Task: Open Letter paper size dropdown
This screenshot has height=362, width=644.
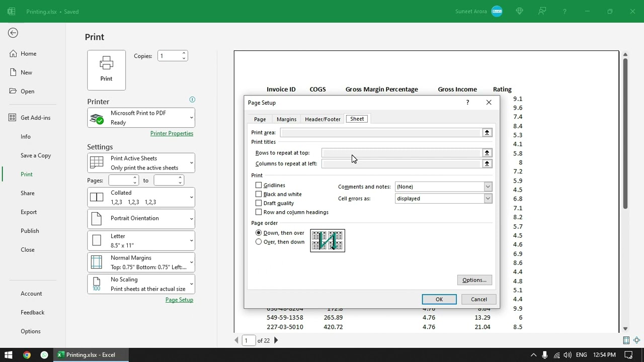Action: (x=141, y=240)
